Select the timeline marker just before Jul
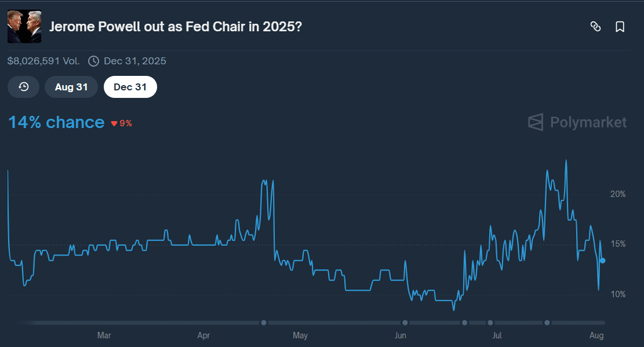 (x=490, y=323)
